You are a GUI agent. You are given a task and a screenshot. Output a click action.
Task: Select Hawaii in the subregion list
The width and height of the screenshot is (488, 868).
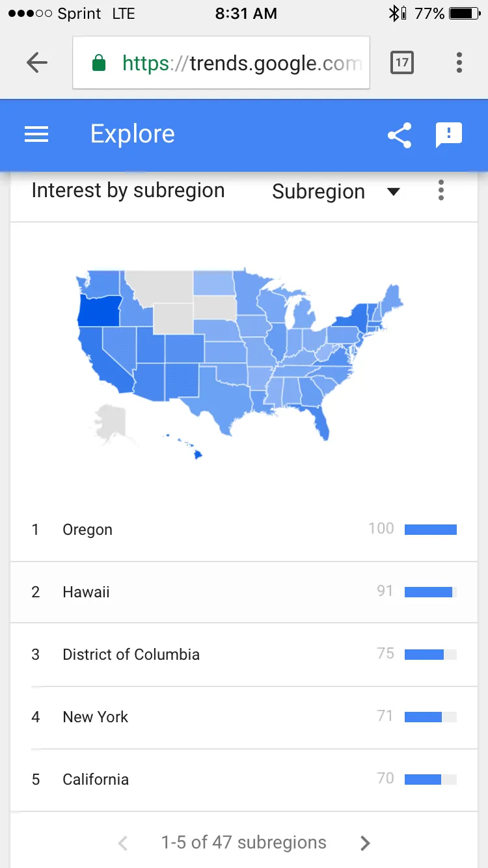(x=87, y=592)
